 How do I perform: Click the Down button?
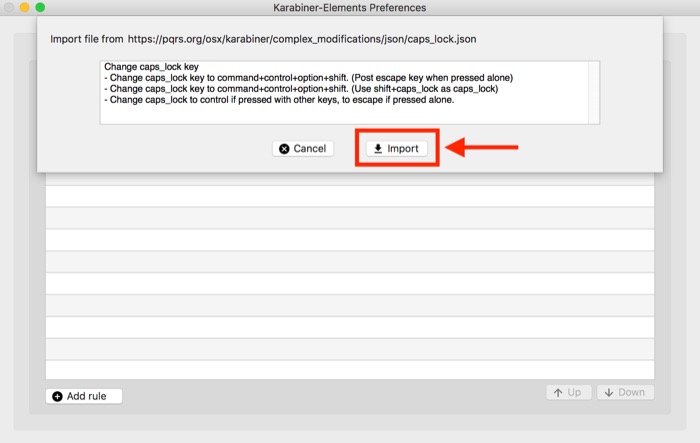tap(625, 393)
